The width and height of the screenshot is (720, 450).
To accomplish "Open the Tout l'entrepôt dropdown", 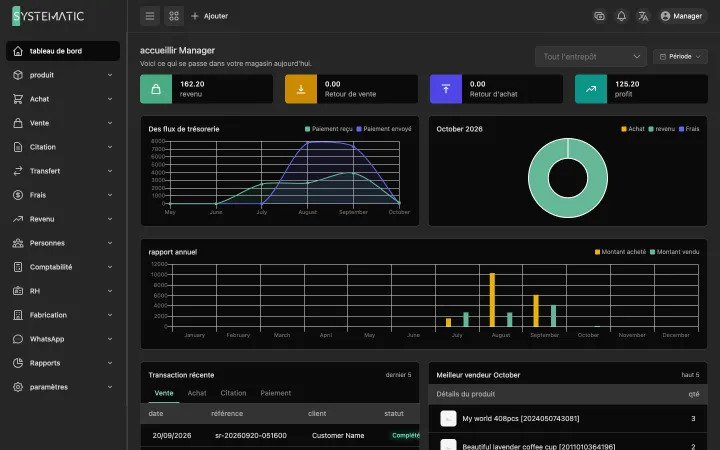I will point(591,56).
